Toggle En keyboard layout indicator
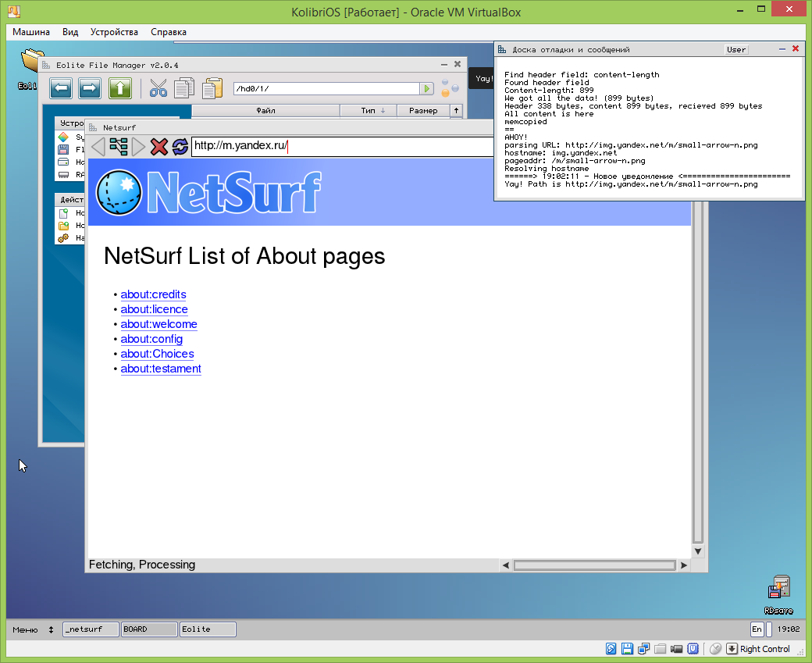Screen dimensions: 812x663 point(757,629)
